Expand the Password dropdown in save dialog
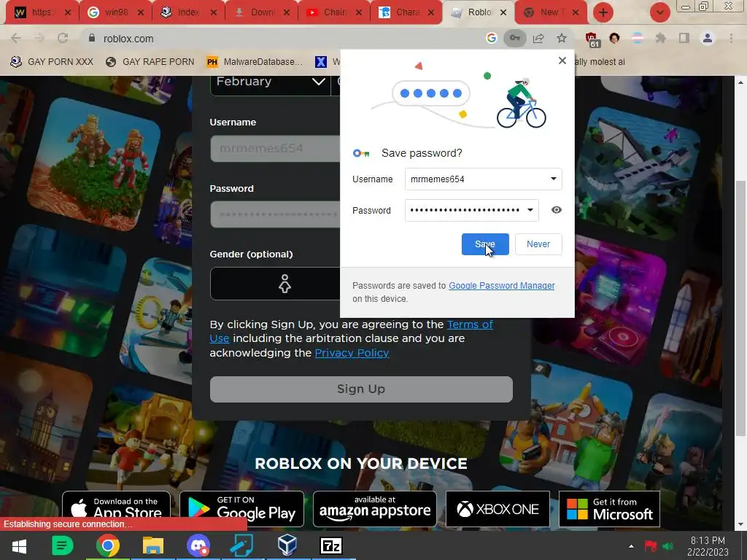The image size is (747, 560). (530, 211)
